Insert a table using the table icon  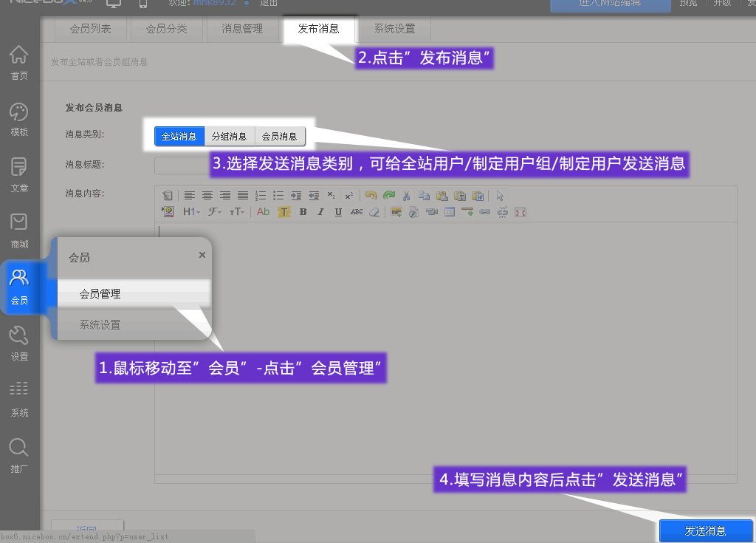point(449,212)
